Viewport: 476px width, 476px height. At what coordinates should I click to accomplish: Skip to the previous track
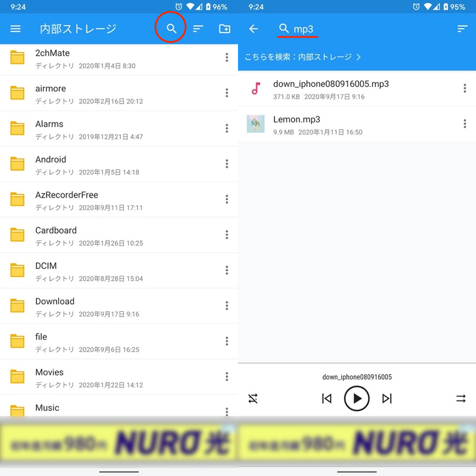click(x=327, y=399)
